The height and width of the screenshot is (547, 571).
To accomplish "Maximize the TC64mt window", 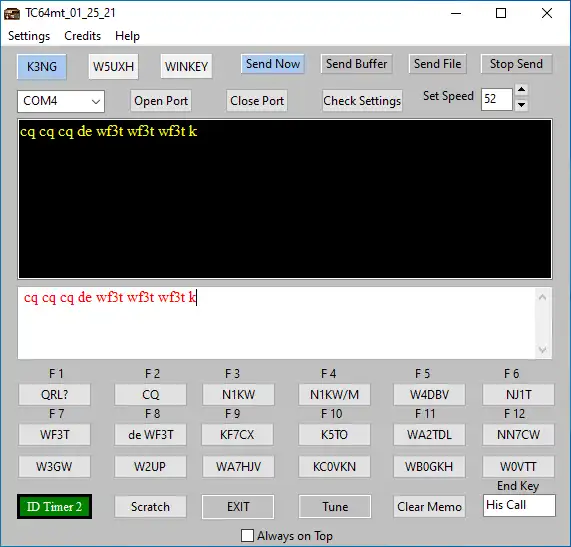I will pos(501,13).
